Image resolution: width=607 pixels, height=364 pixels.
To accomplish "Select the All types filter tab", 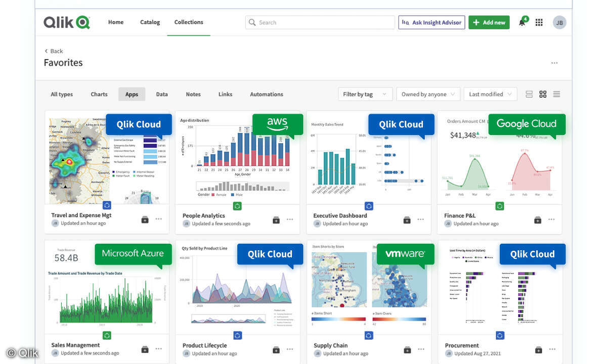I will [62, 94].
